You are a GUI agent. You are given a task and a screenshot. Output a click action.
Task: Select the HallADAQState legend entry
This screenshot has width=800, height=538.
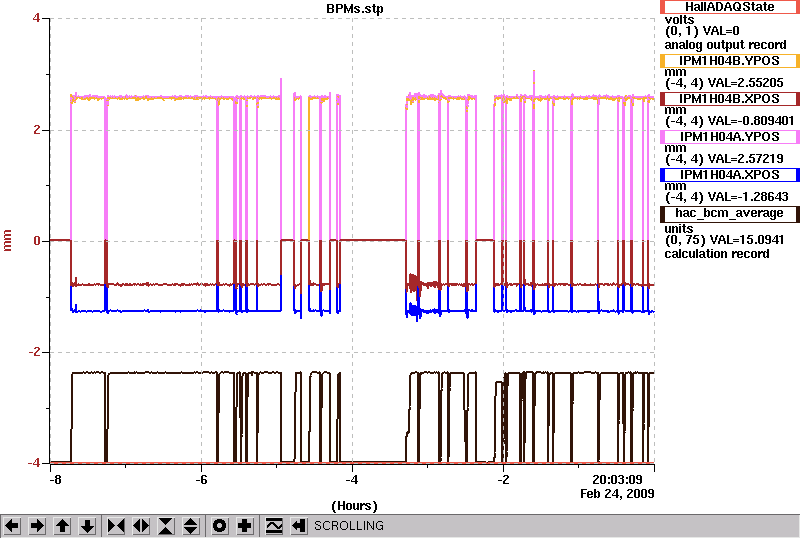click(729, 7)
